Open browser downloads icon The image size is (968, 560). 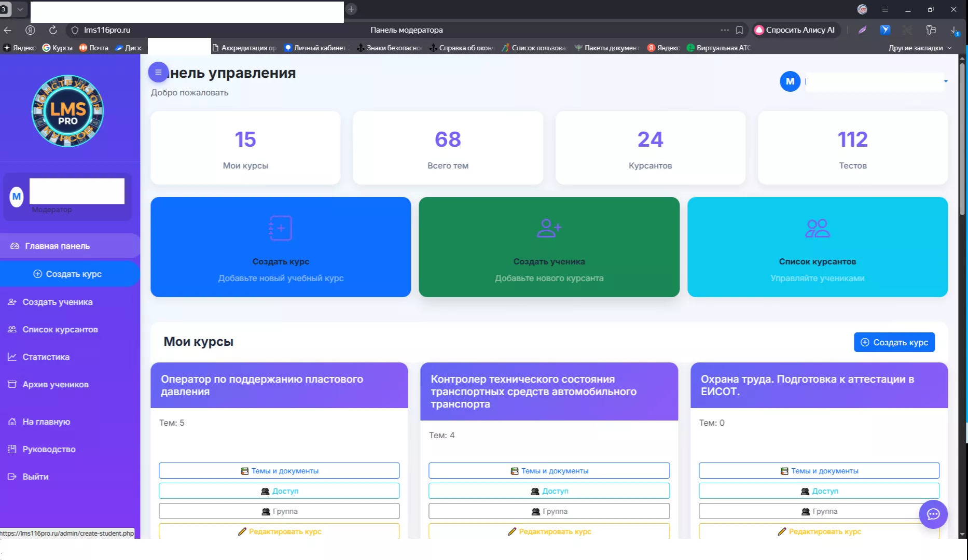click(x=955, y=30)
